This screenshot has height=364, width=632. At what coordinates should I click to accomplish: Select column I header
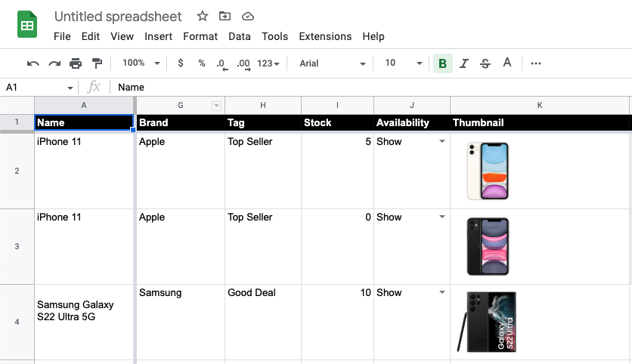click(337, 106)
